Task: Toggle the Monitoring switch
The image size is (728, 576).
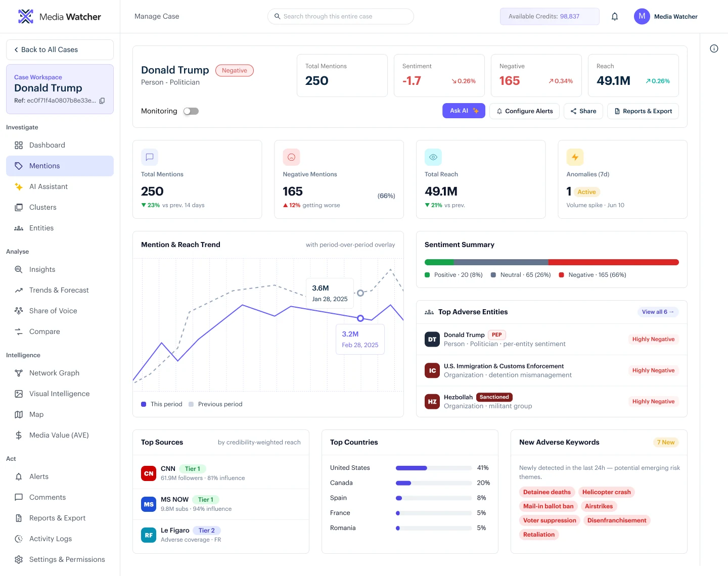Action: [191, 111]
